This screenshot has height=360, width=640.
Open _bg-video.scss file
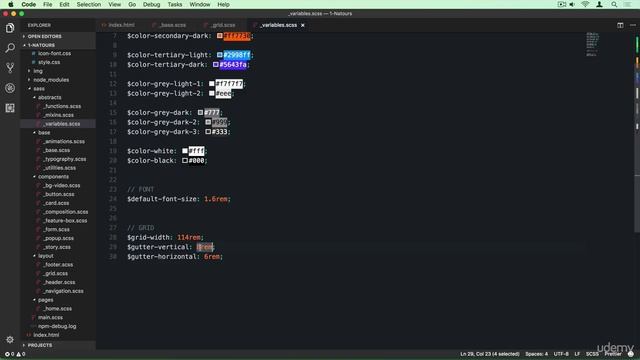coord(61,186)
